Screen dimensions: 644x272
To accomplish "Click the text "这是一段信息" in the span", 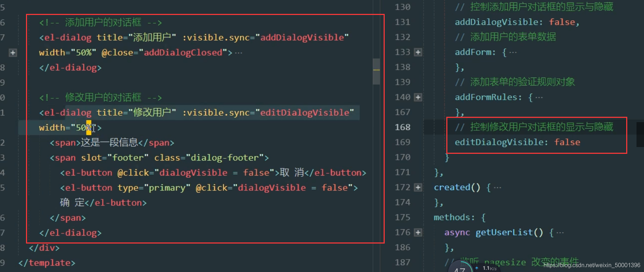I will tap(110, 143).
